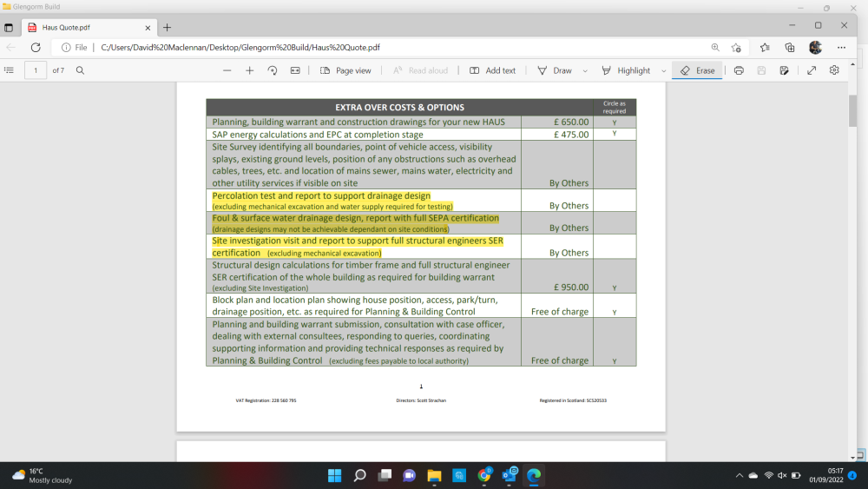Enter full screen mode
868x489 pixels.
812,70
